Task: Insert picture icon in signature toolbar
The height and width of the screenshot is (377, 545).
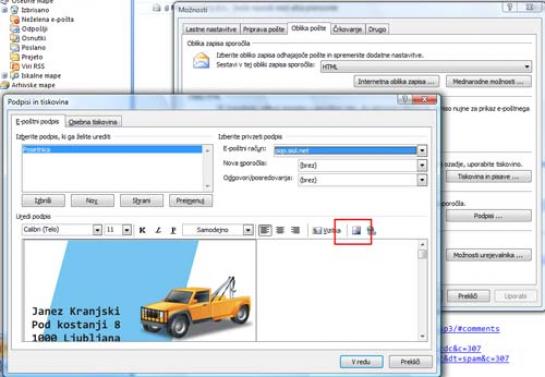Action: tap(356, 230)
